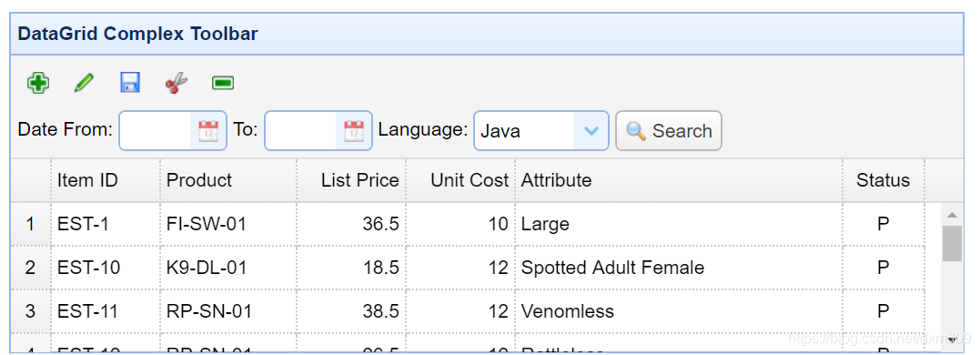Select the pencil Edit icon
The width and height of the screenshot is (980, 355).
(84, 83)
